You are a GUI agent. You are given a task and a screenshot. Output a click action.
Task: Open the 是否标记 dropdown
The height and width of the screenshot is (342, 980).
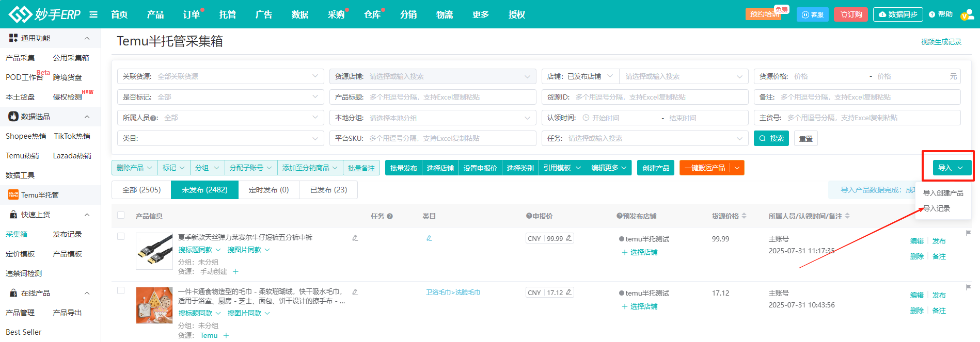click(x=220, y=97)
